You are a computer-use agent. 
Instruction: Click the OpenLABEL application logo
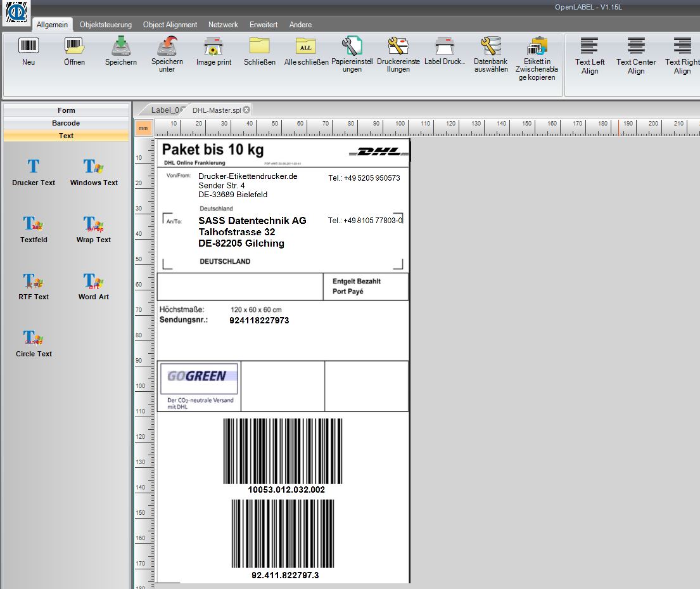point(16,12)
